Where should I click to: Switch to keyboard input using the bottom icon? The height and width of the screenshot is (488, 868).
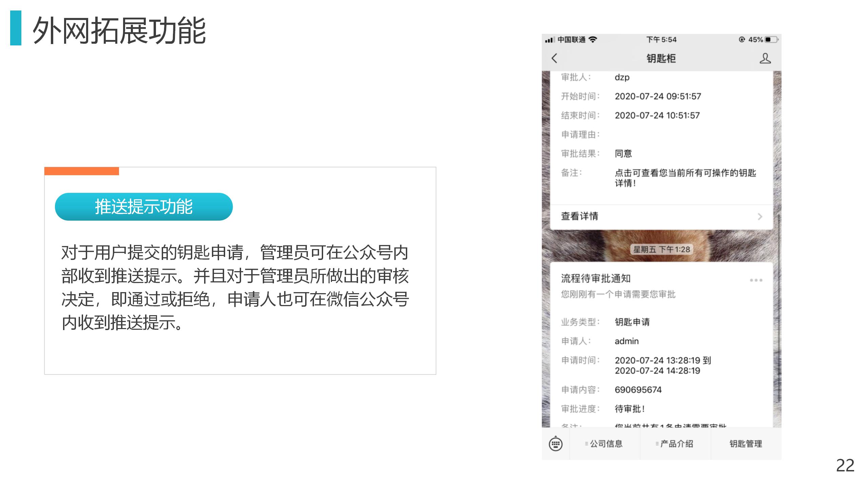555,444
